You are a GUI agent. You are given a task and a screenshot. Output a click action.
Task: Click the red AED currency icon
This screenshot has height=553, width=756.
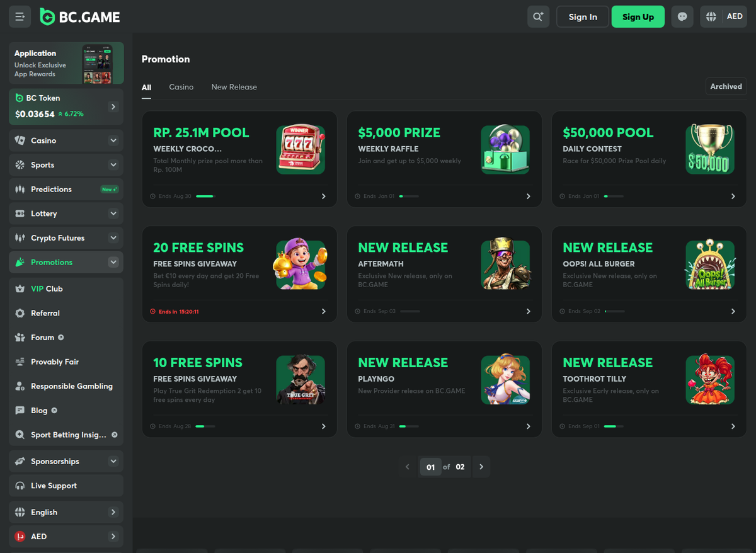coord(20,537)
